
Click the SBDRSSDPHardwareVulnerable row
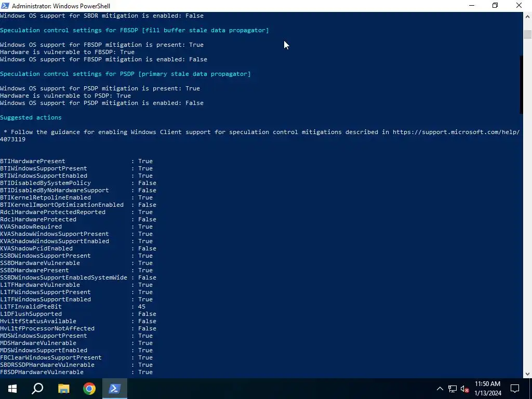coord(76,365)
